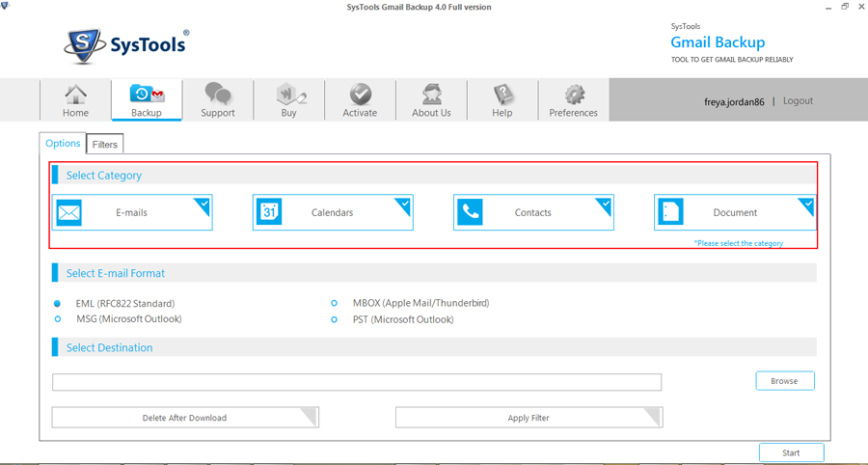Toggle Delete After Download option

point(185,418)
